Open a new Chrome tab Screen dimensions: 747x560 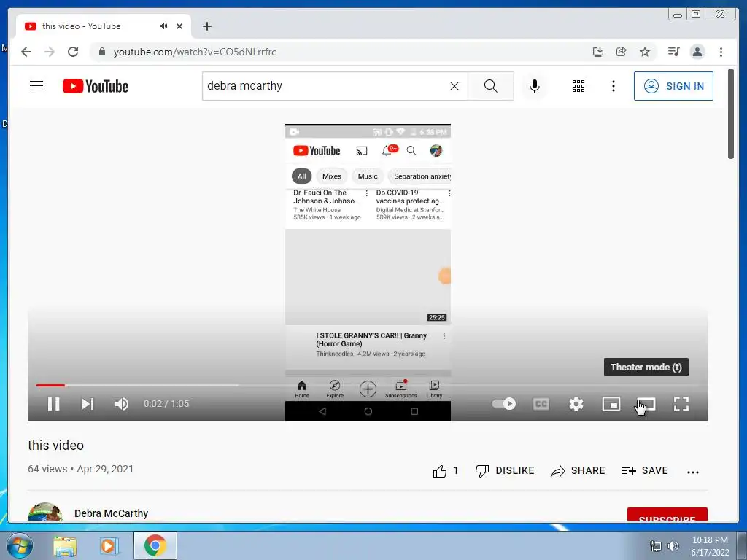pos(206,26)
